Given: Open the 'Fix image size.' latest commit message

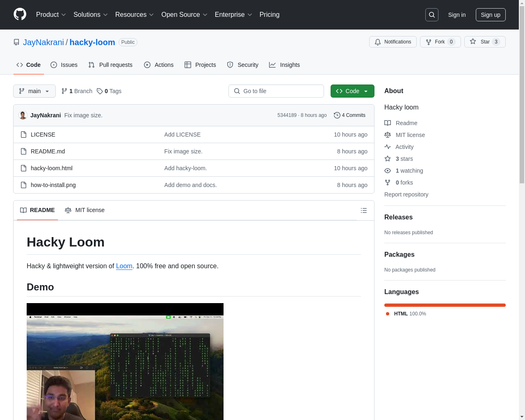Looking at the screenshot, I should pyautogui.click(x=83, y=115).
